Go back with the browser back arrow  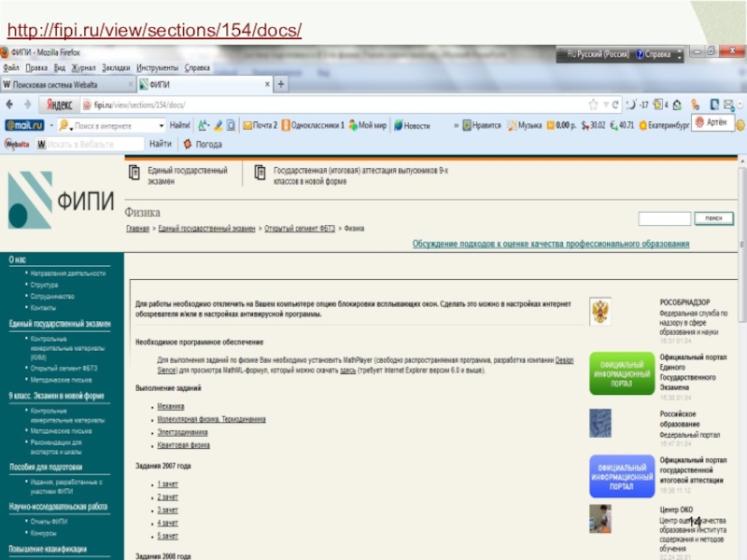coord(9,105)
